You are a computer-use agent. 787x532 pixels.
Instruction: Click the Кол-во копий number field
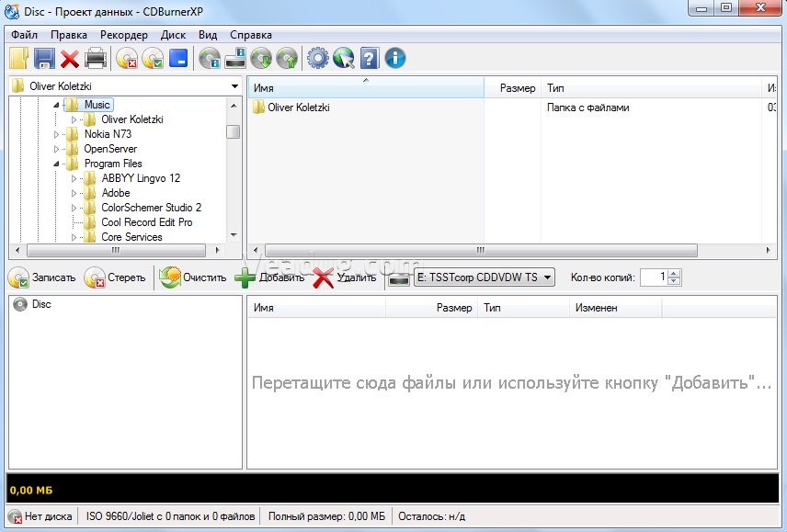pos(655,277)
